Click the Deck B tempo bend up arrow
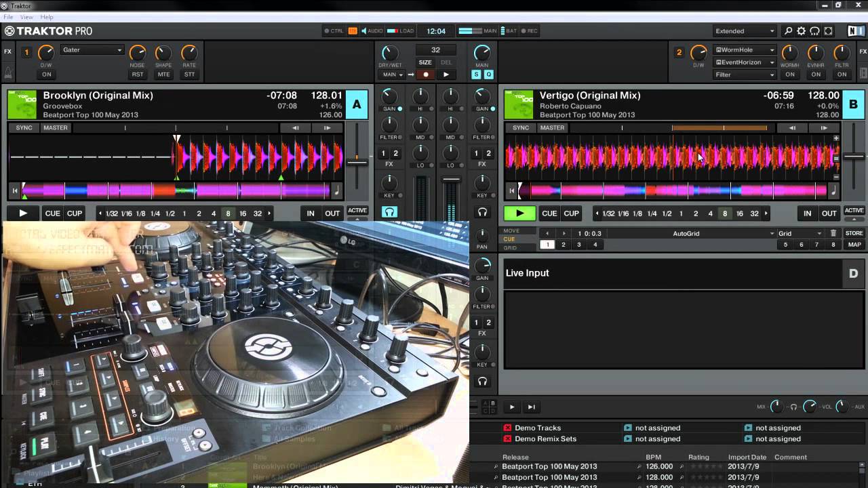 click(824, 127)
